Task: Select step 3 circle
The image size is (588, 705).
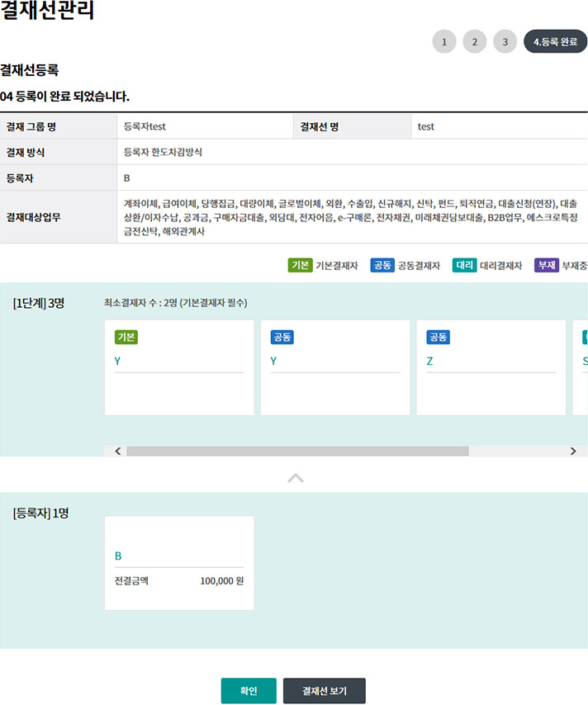Action: [x=505, y=41]
